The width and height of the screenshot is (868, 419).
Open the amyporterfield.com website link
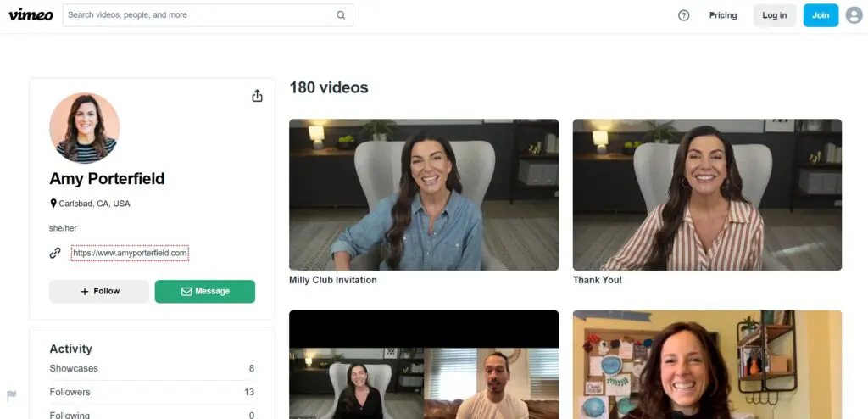point(130,254)
